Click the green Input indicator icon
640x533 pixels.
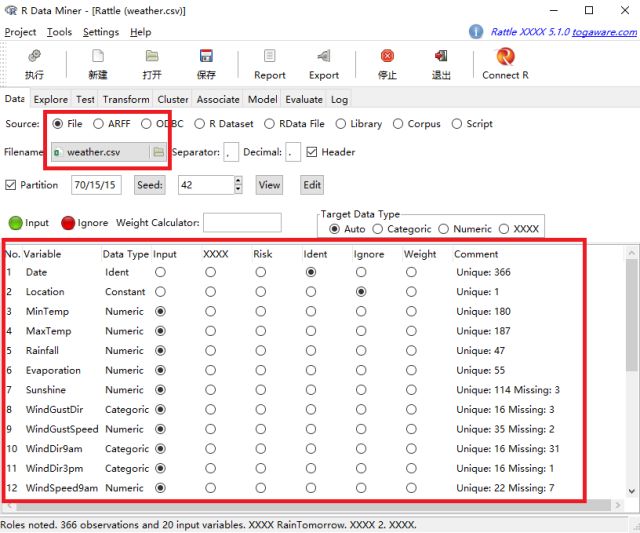click(x=16, y=223)
